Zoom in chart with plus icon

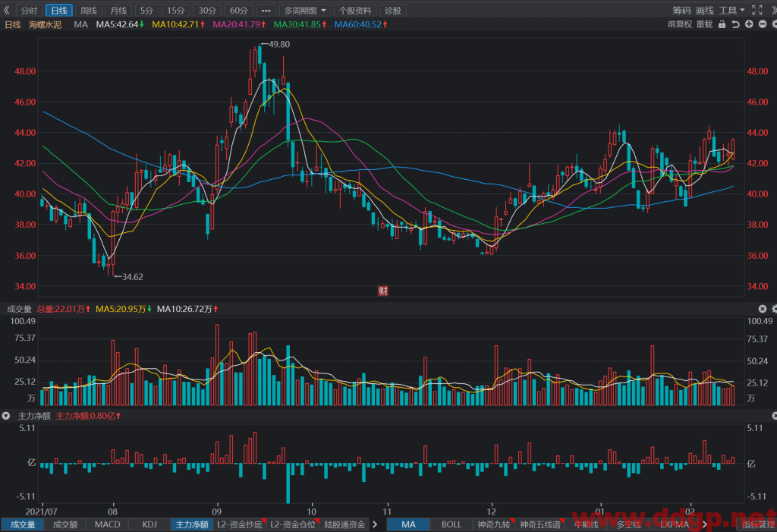749,24
